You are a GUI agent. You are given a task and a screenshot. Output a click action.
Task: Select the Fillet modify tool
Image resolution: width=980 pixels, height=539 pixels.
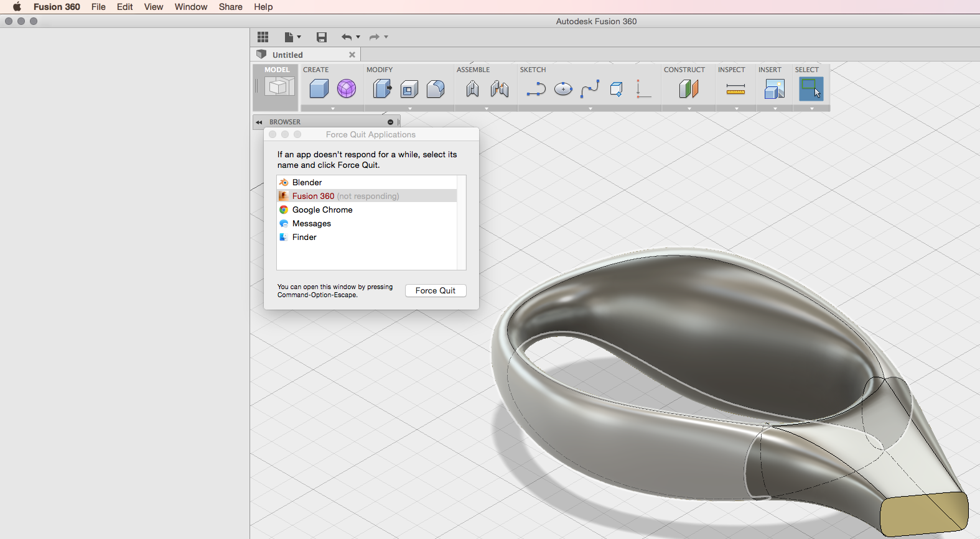coord(436,89)
